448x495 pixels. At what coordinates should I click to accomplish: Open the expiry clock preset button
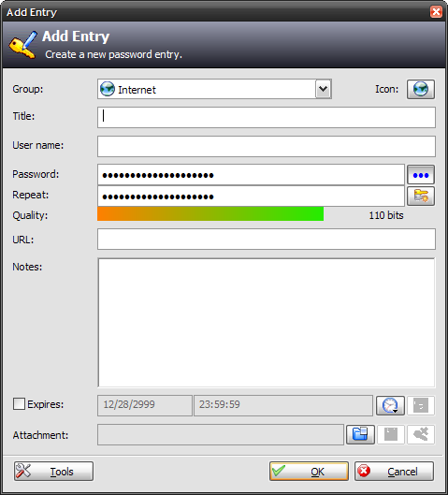coord(390,405)
